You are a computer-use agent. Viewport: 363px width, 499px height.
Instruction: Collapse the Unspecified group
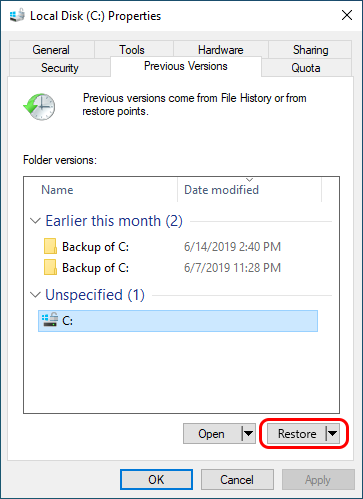coord(35,295)
